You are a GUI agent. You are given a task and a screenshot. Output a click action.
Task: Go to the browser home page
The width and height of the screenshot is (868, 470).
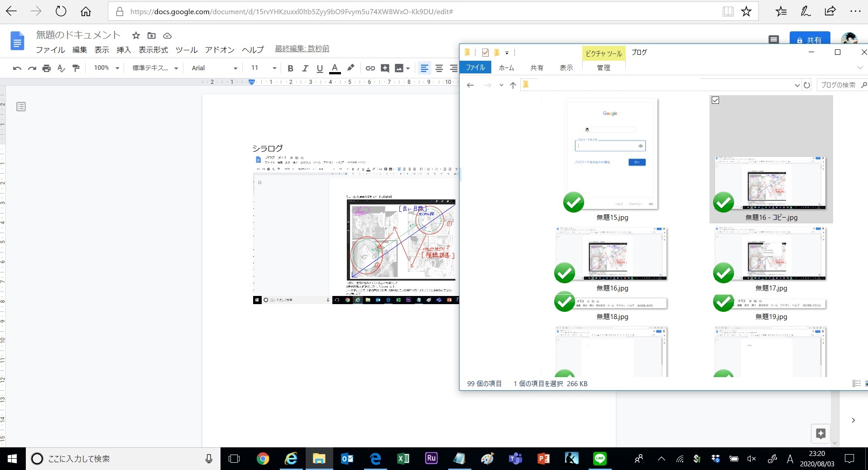pos(86,11)
